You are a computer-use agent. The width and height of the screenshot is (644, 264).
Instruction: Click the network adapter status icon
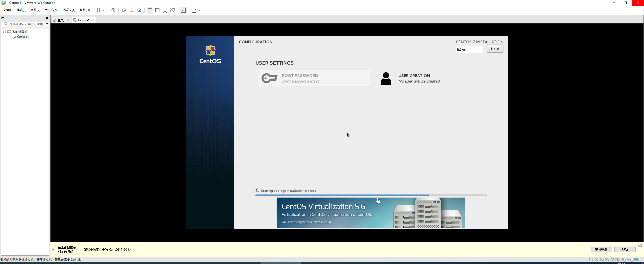click(607, 259)
